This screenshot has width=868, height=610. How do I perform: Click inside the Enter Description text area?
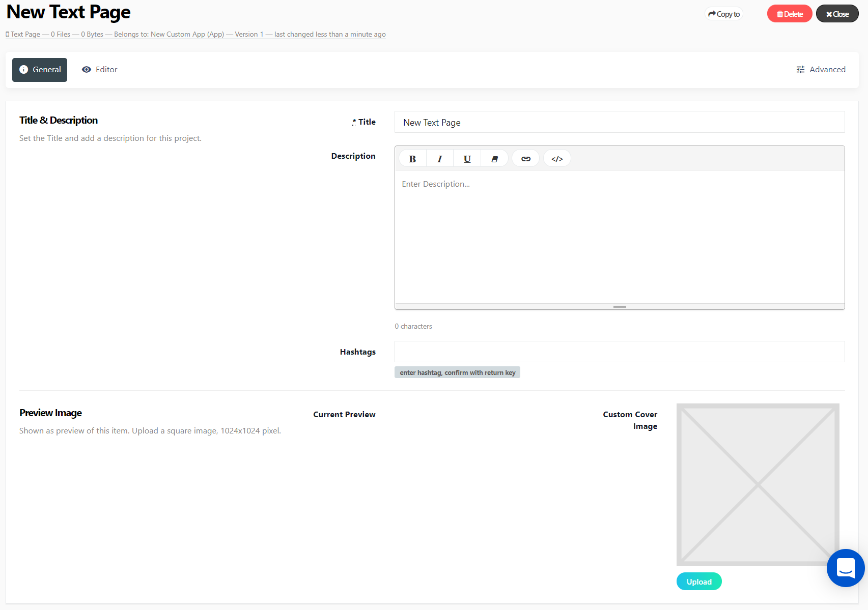620,237
